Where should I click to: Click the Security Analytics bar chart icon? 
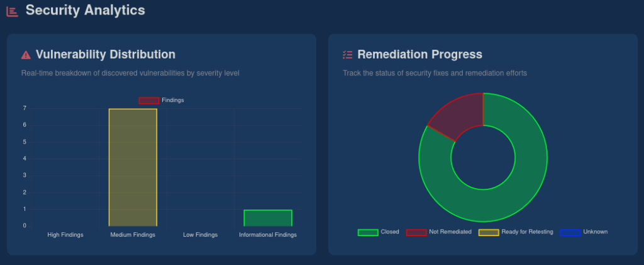12,11
